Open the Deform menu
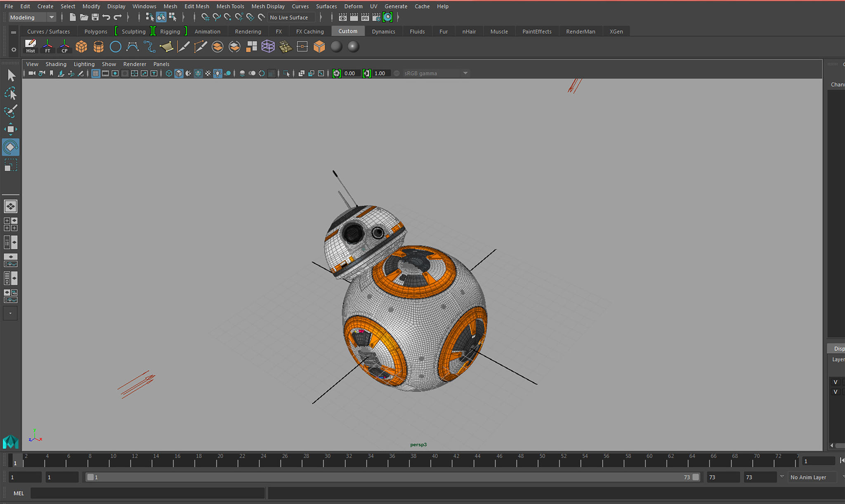845x504 pixels. tap(353, 6)
